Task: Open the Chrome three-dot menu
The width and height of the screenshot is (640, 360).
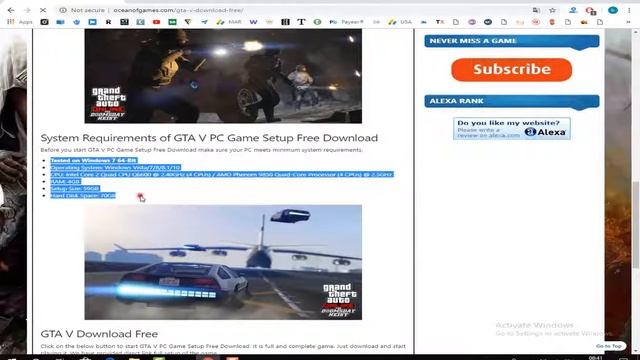Action: pyautogui.click(x=629, y=10)
